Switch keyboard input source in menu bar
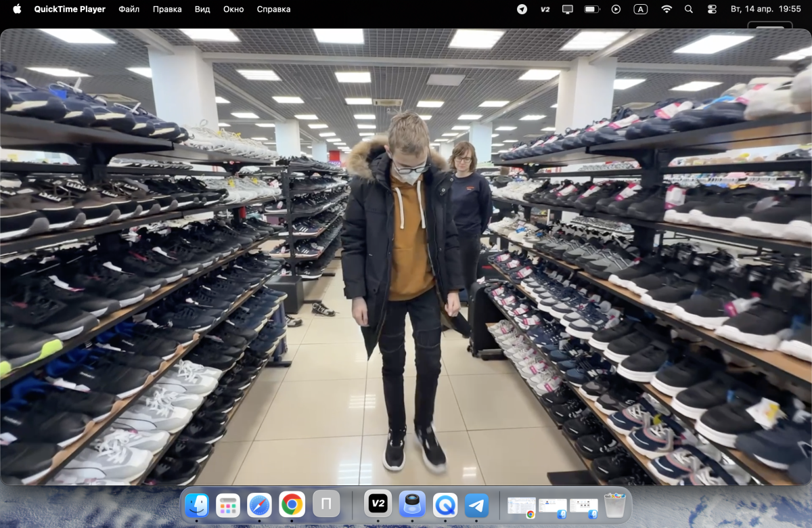 [x=640, y=9]
